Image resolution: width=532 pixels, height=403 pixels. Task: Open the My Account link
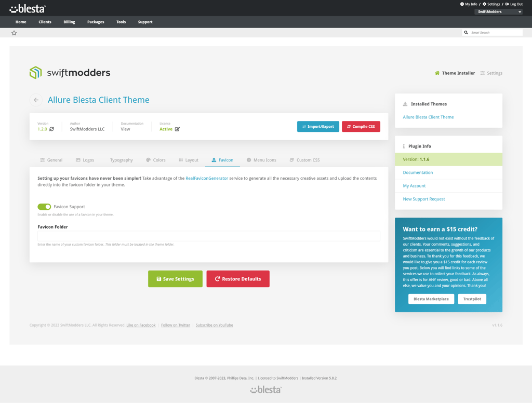point(414,186)
